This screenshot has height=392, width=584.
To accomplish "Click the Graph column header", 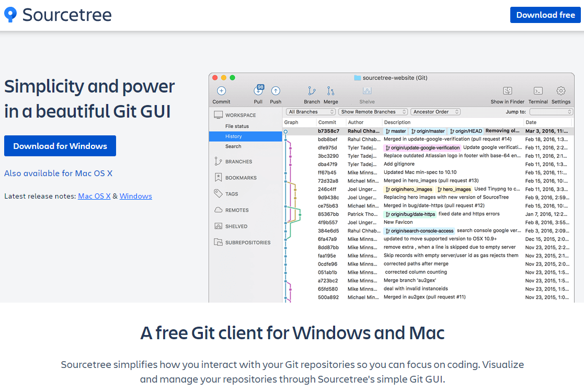I will coord(291,122).
